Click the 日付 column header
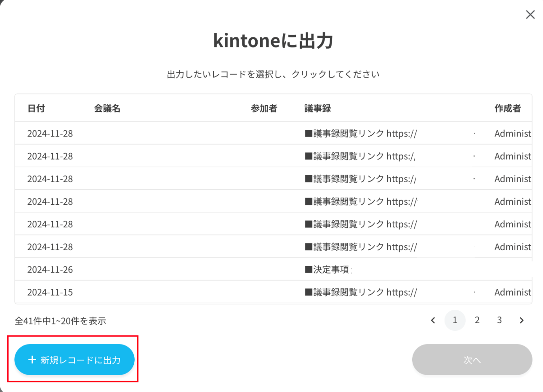Image resolution: width=543 pixels, height=392 pixels. [x=36, y=108]
